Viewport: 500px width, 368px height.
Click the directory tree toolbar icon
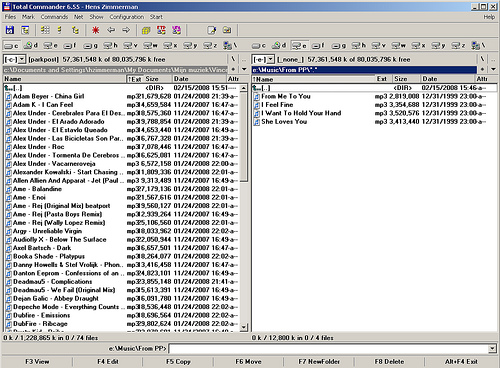point(25,30)
